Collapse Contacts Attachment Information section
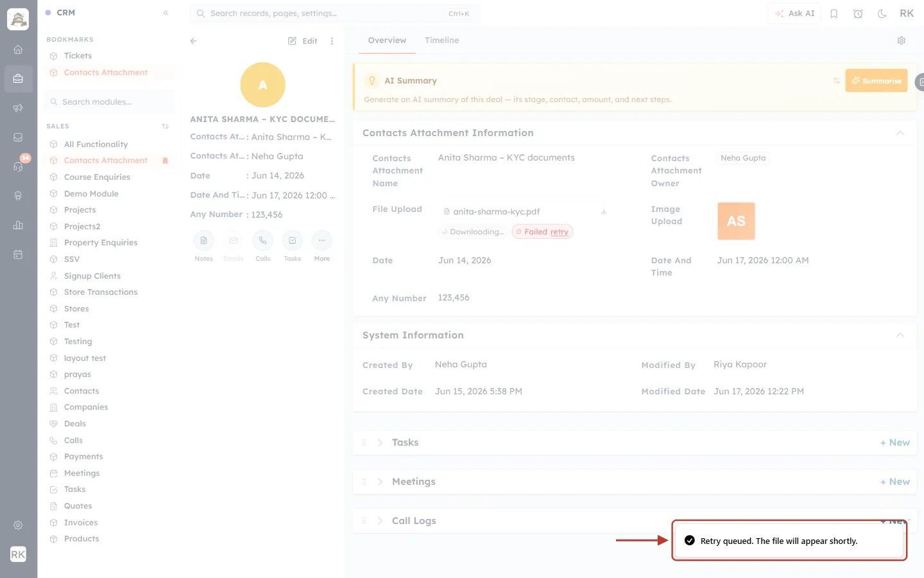The image size is (924, 578). tap(900, 134)
